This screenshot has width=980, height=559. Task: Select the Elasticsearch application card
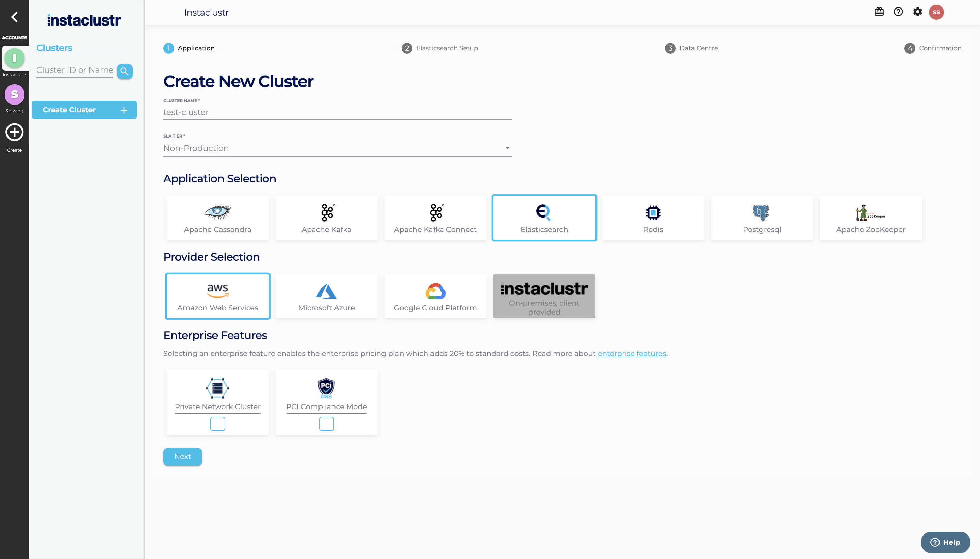click(x=544, y=218)
